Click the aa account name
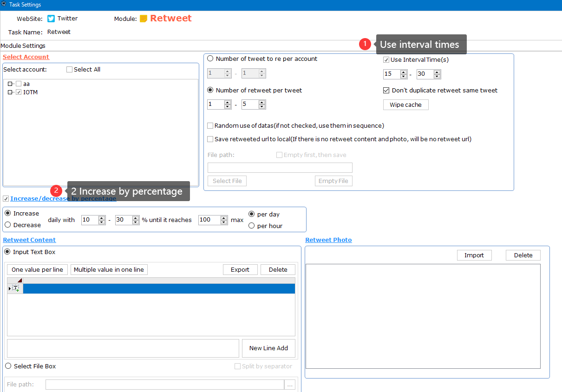Image resolution: width=562 pixels, height=392 pixels. point(26,84)
